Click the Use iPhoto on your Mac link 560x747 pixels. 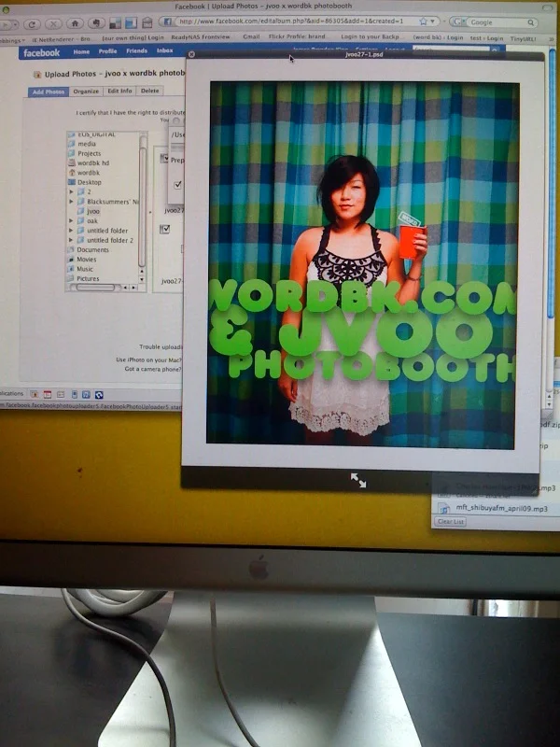tap(148, 360)
